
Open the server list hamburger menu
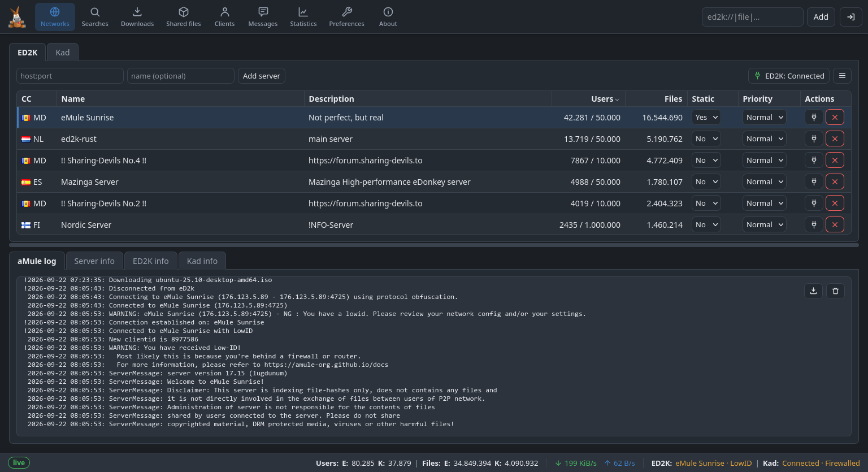[x=842, y=76]
